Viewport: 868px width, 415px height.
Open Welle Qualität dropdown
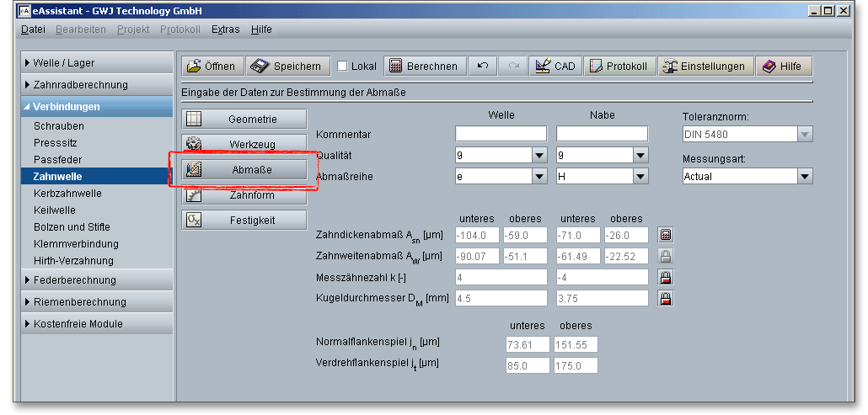pos(538,156)
